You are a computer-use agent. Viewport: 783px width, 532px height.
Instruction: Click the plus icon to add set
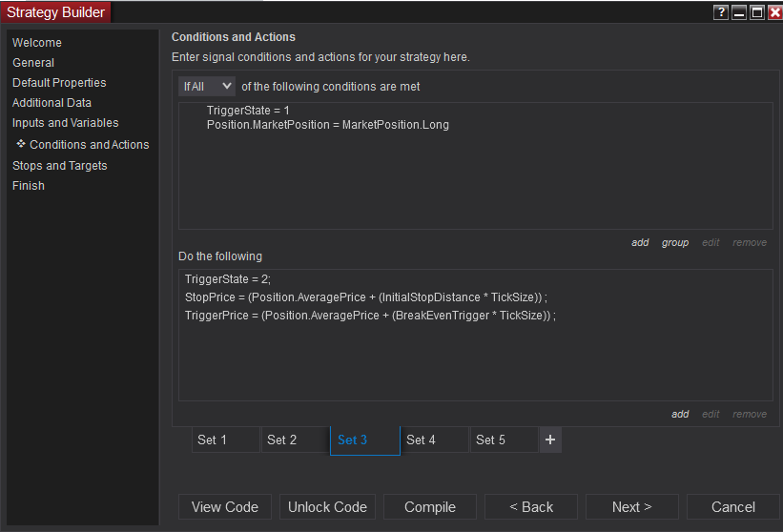point(550,440)
